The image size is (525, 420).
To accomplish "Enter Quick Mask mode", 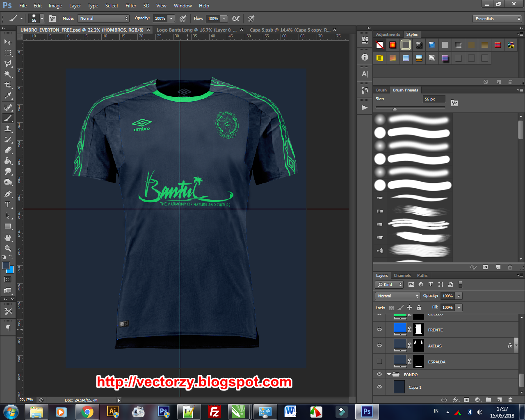I will pos(8,280).
